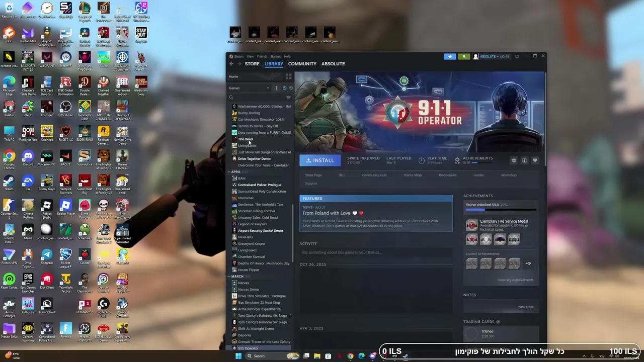Switch to the COMMUNITY tab

[302, 64]
